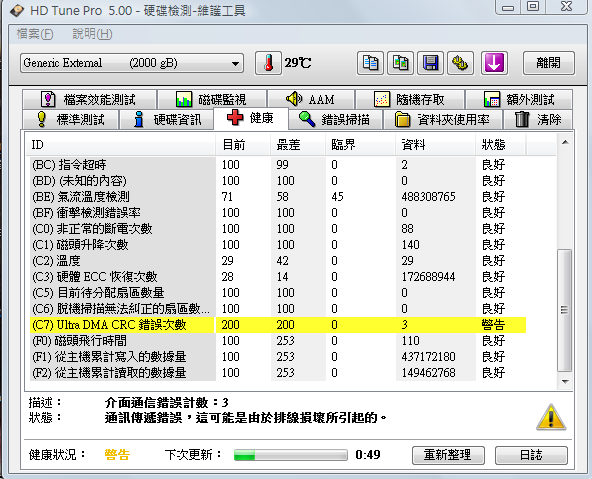
Task: Switch to the 隨機存取 tab
Action: [x=410, y=99]
